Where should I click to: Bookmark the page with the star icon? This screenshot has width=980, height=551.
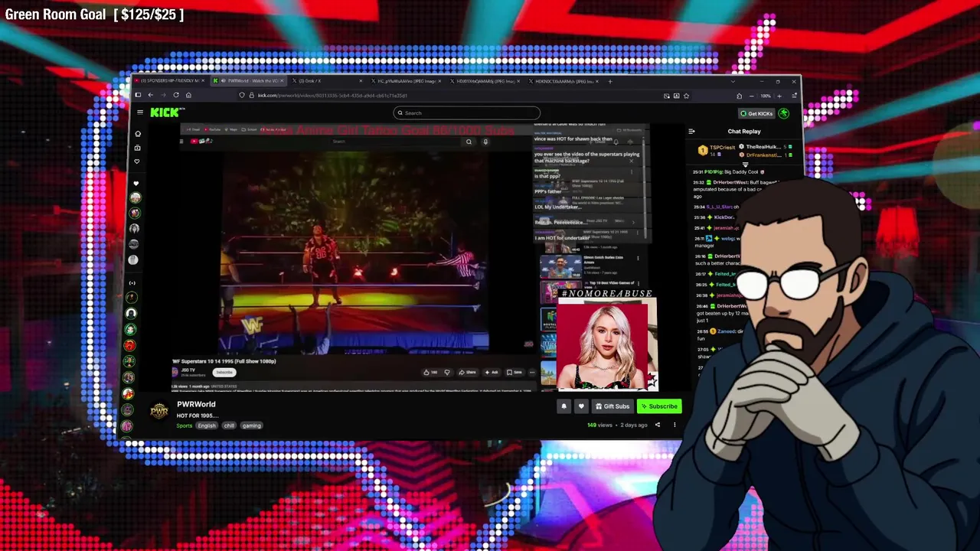tap(686, 96)
